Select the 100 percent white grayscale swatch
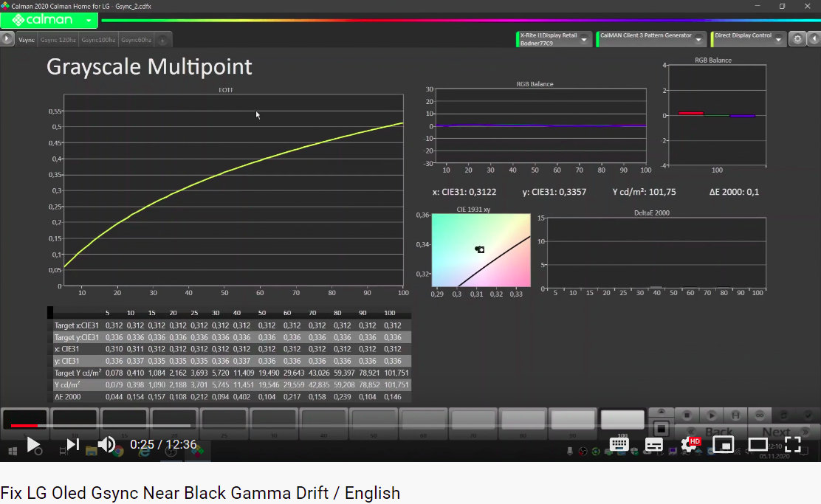 pos(622,420)
